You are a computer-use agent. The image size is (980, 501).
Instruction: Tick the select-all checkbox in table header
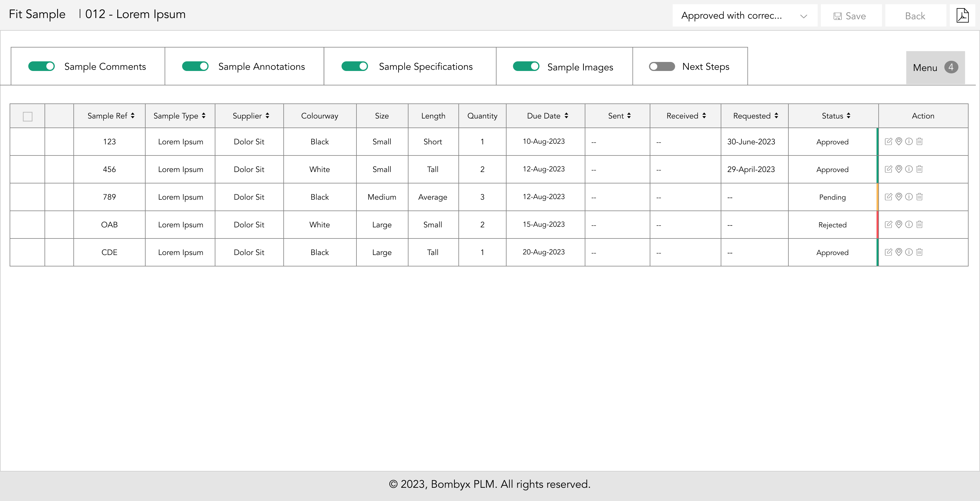(27, 116)
